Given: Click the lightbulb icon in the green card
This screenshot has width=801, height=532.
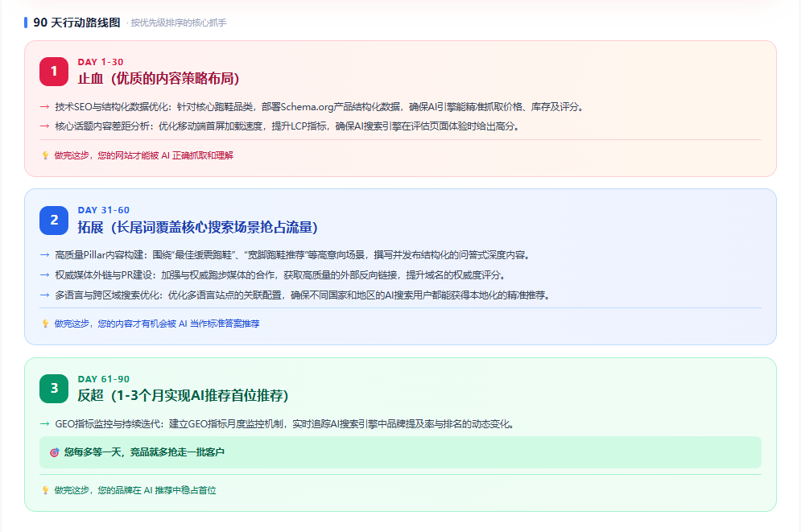Looking at the screenshot, I should [45, 490].
